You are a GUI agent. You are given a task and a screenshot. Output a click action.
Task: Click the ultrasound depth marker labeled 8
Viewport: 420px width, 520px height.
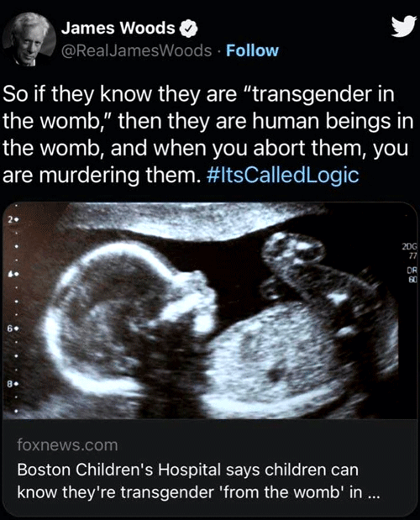(13, 385)
